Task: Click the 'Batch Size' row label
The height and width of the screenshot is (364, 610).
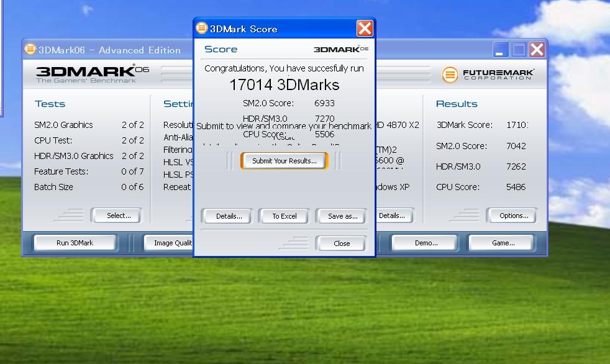Action: pyautogui.click(x=53, y=187)
